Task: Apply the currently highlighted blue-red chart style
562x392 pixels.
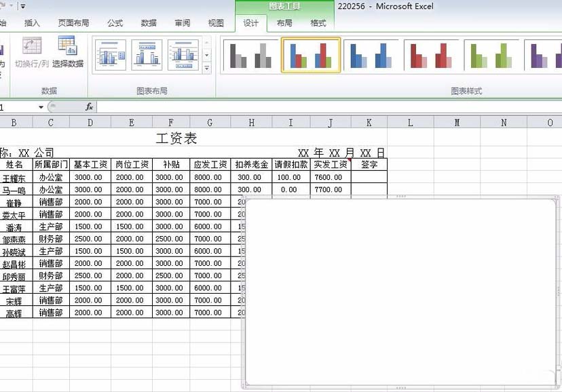Action: pyautogui.click(x=310, y=54)
